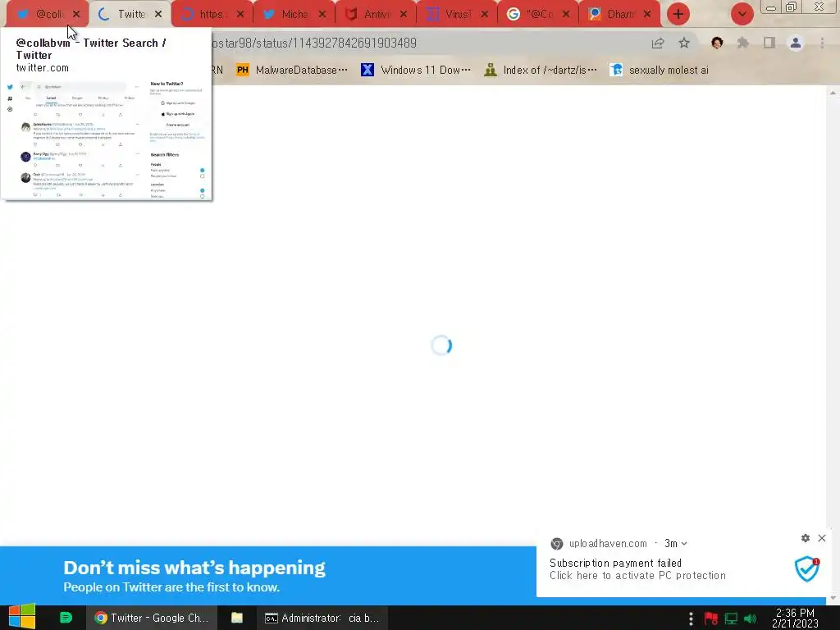The height and width of the screenshot is (630, 840).
Task: Open the sexually molest ai bookmark
Action: pyautogui.click(x=659, y=71)
